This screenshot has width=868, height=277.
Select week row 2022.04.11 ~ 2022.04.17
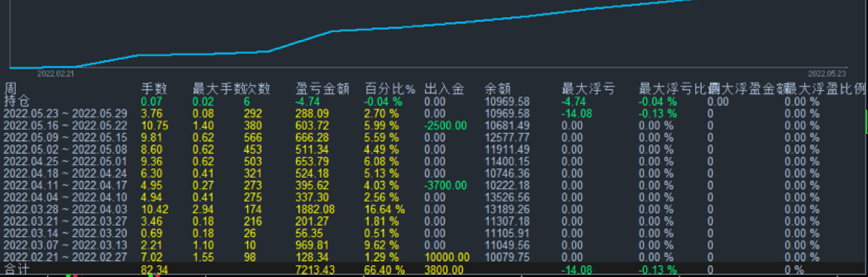point(65,185)
